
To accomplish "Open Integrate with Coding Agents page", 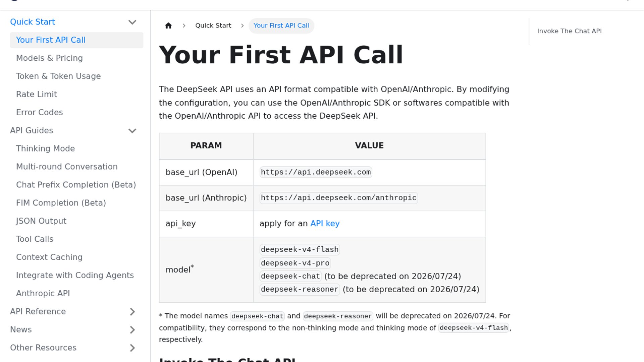I will pyautogui.click(x=75, y=275).
